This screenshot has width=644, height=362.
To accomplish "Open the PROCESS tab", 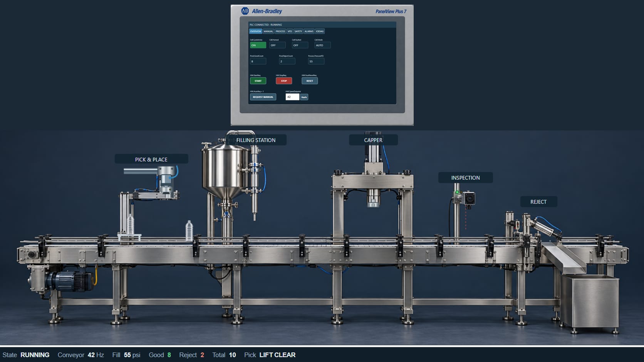I will (280, 31).
